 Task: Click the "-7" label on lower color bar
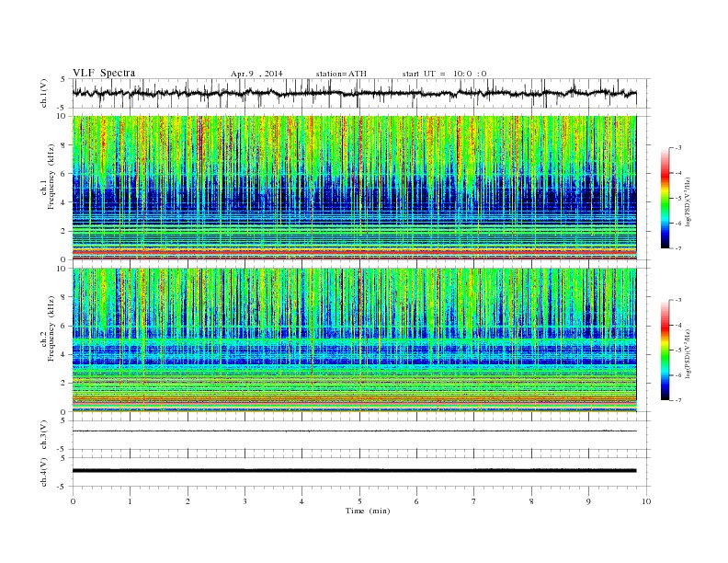coord(678,400)
